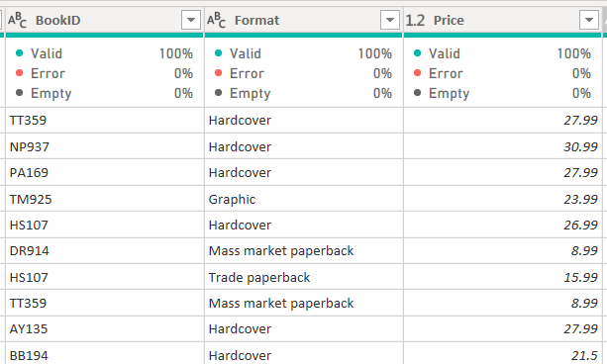Select the BookID column header
Screen dimensions: 607x364
click(105, 20)
